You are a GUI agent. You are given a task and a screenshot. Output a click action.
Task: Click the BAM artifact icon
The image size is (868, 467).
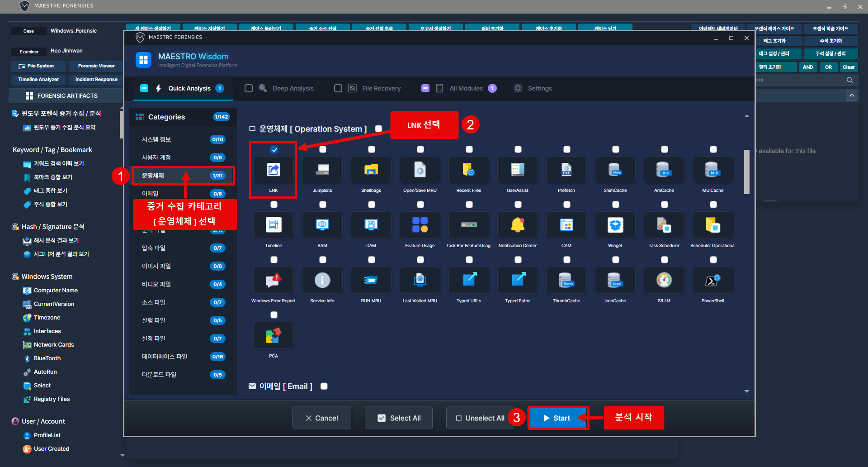[322, 225]
